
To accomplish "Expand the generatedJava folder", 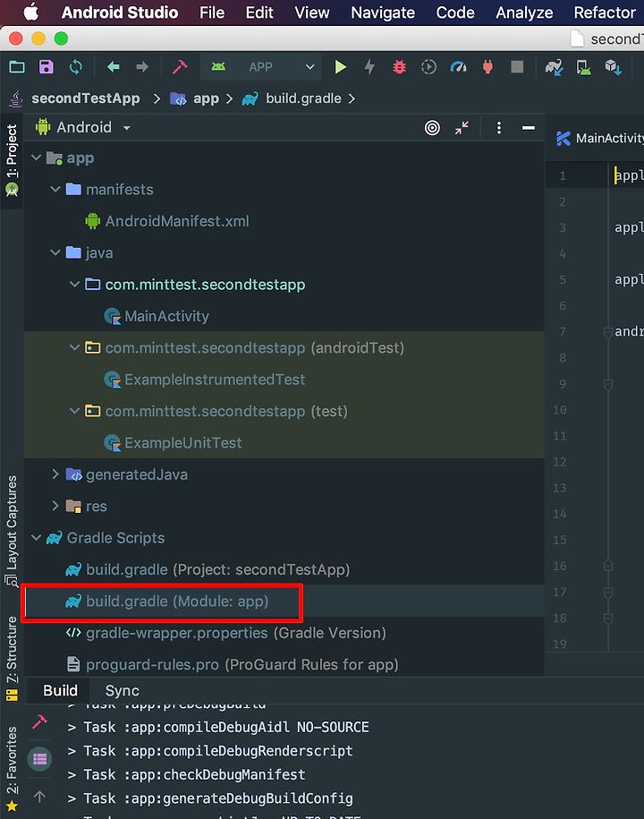I will pos(55,474).
